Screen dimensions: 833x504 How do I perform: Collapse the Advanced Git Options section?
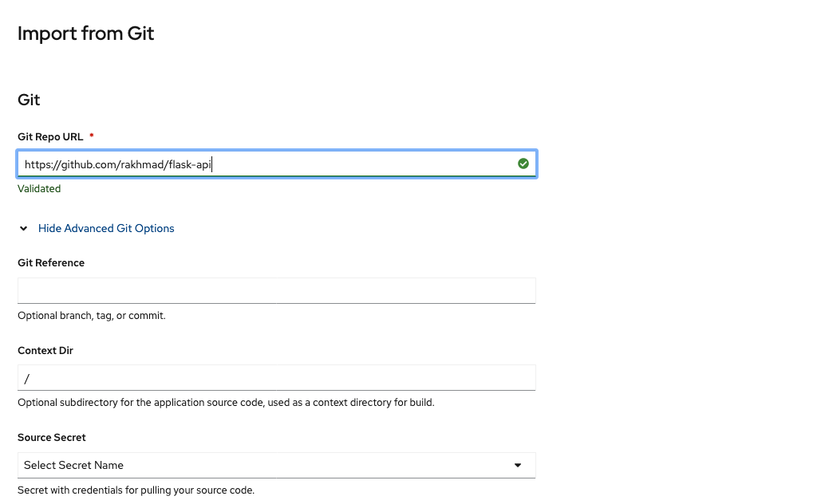pos(106,228)
